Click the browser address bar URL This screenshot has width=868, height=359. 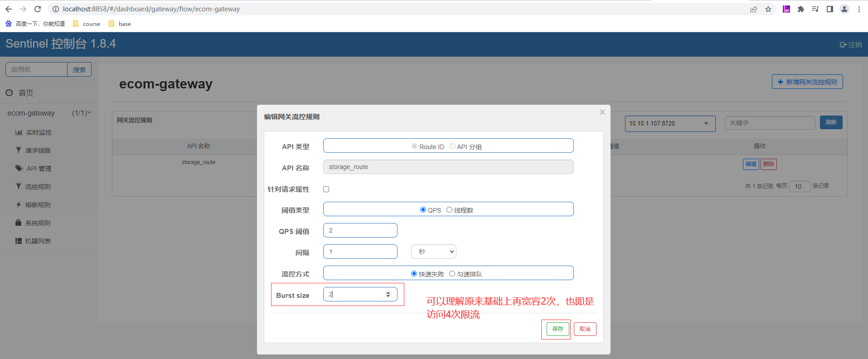click(x=151, y=9)
